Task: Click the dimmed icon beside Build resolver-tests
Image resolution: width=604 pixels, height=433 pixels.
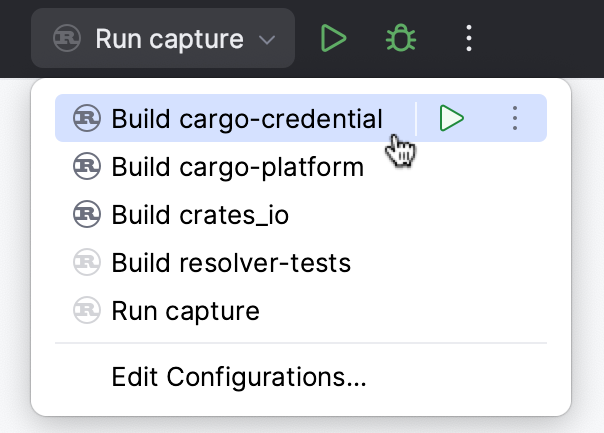Action: tap(87, 263)
